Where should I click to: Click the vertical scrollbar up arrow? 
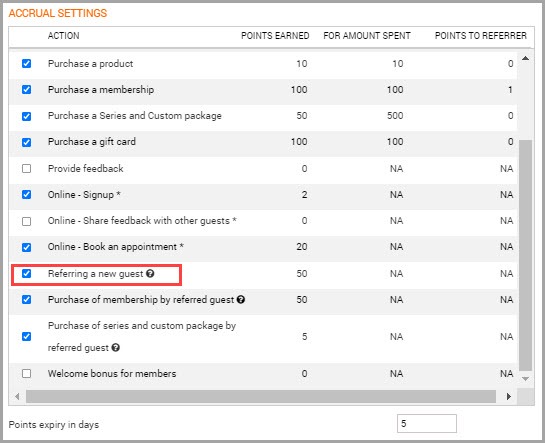coord(525,58)
